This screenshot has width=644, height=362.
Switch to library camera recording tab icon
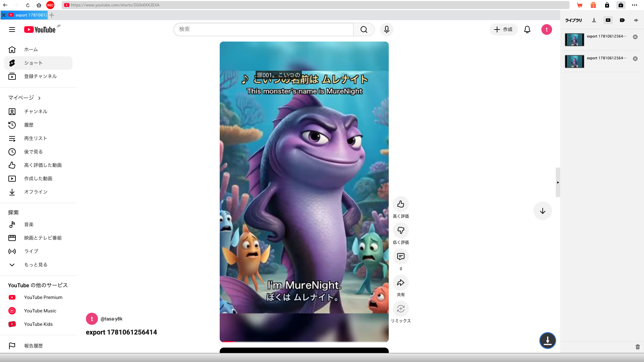(622, 20)
